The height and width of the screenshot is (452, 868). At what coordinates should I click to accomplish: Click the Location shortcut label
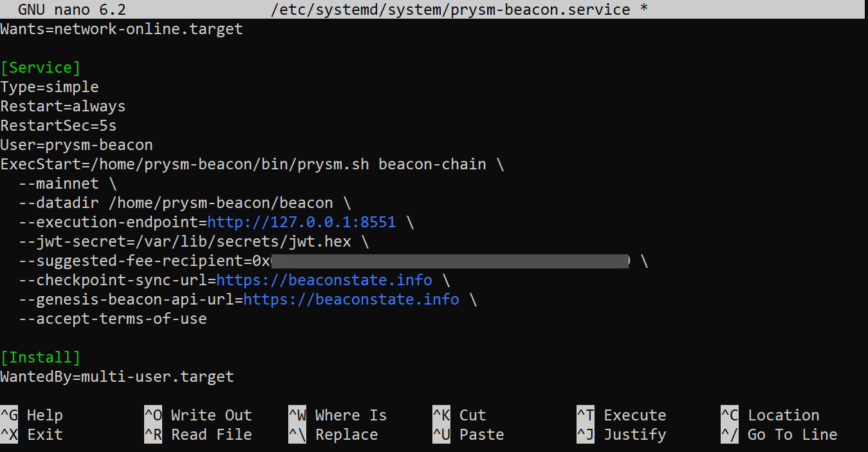coord(783,415)
